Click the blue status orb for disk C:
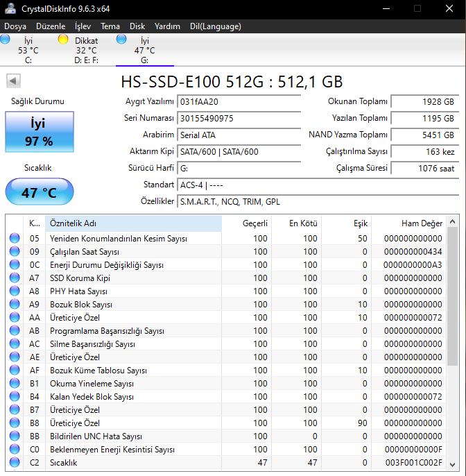This screenshot has width=466, height=476. point(5,40)
